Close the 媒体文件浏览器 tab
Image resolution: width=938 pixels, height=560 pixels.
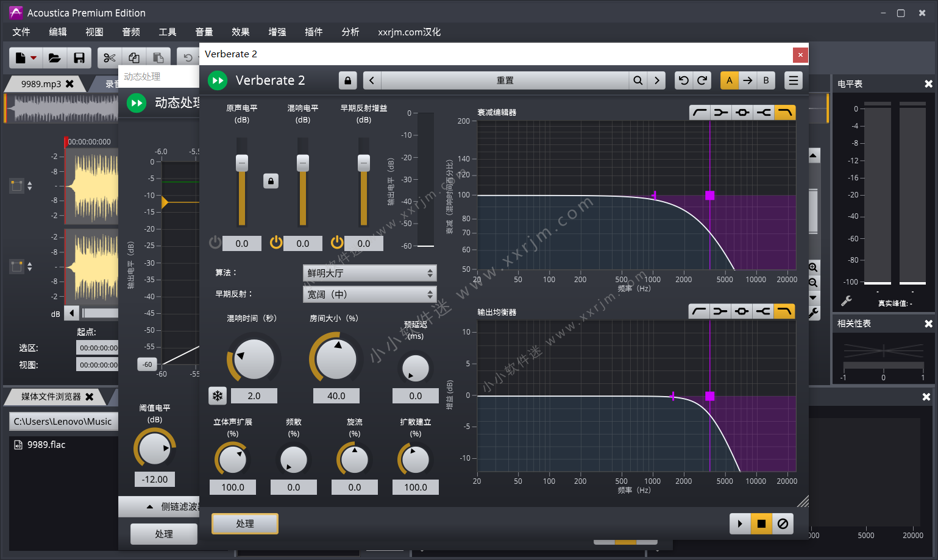click(90, 397)
